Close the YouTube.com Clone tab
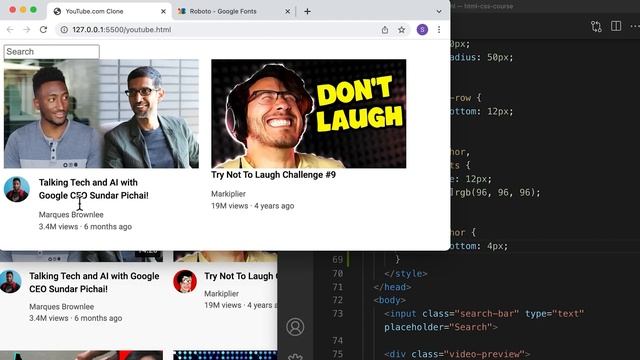This screenshot has height=360, width=640. (163, 11)
